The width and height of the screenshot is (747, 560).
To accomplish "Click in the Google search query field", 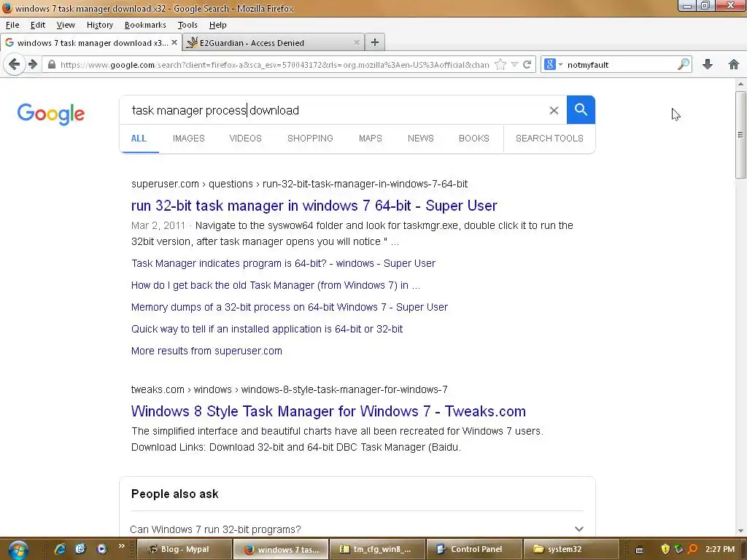I will [x=333, y=111].
